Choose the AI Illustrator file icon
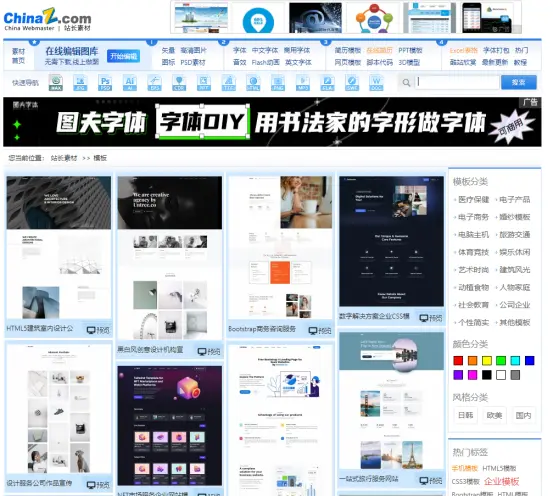This screenshot has width=553, height=496. point(130,83)
